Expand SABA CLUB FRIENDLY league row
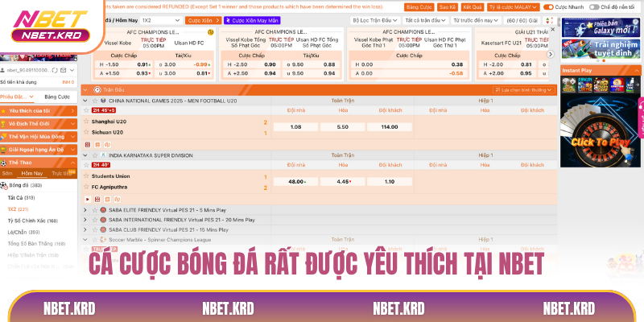This screenshot has height=322, width=644. click(x=85, y=229)
